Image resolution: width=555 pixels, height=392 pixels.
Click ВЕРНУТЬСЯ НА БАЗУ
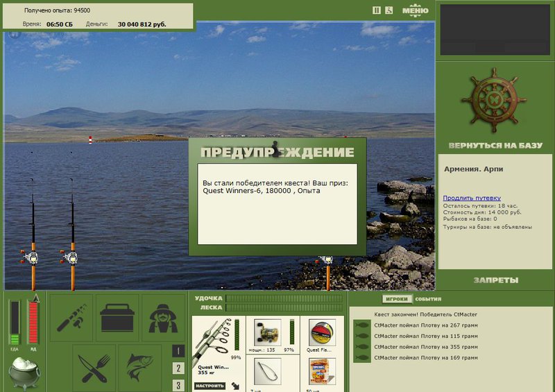(495, 146)
